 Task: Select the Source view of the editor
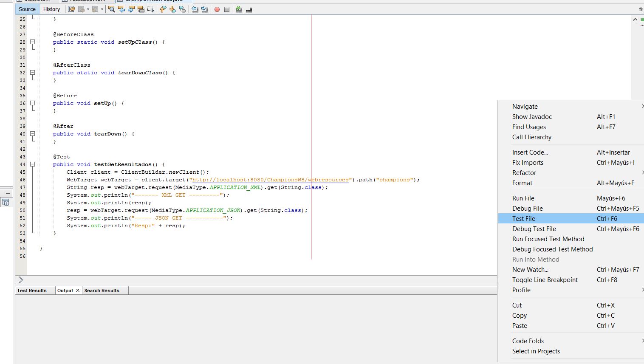click(27, 9)
